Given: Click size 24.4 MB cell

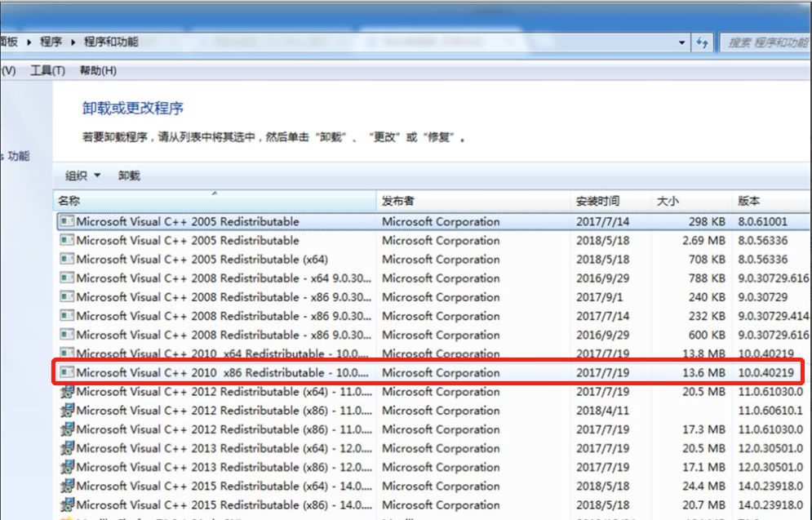Looking at the screenshot, I should coord(703,486).
